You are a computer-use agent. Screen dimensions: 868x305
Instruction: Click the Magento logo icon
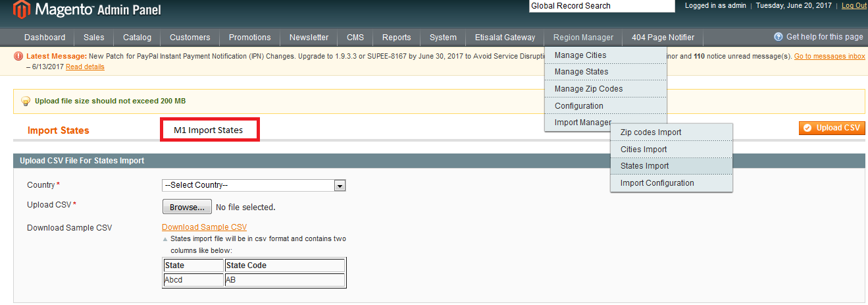[x=20, y=10]
